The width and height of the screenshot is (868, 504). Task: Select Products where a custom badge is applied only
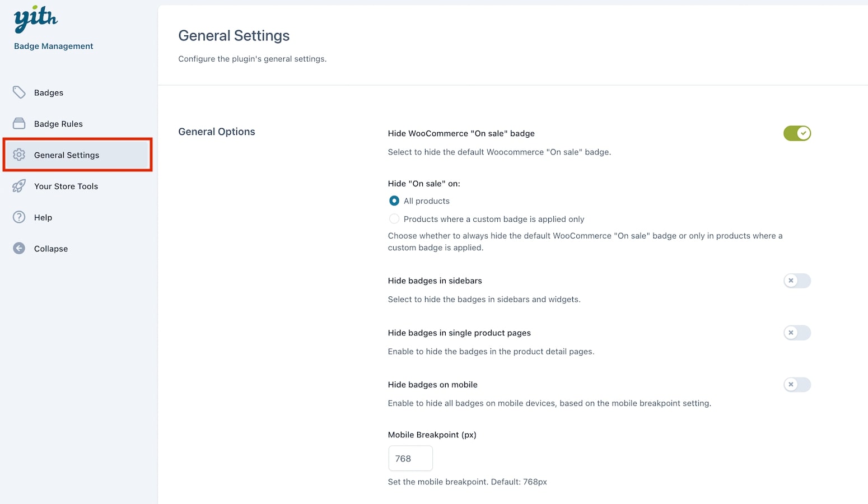(394, 219)
